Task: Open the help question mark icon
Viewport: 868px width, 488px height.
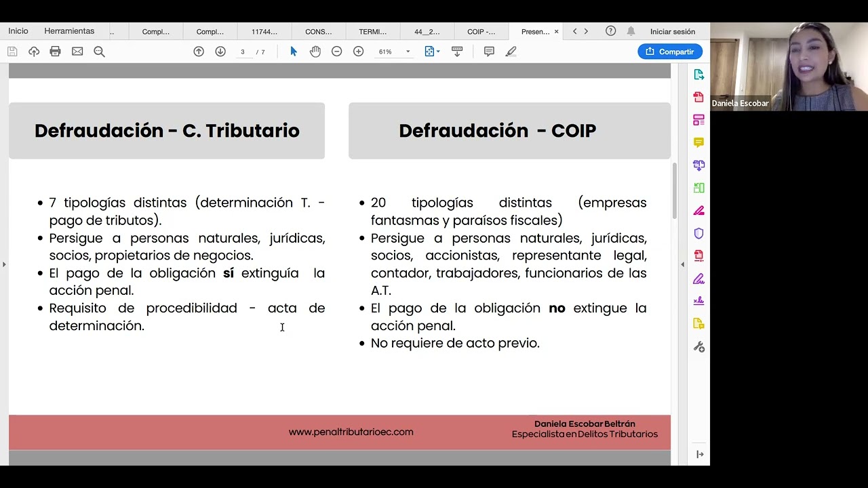Action: coord(611,31)
